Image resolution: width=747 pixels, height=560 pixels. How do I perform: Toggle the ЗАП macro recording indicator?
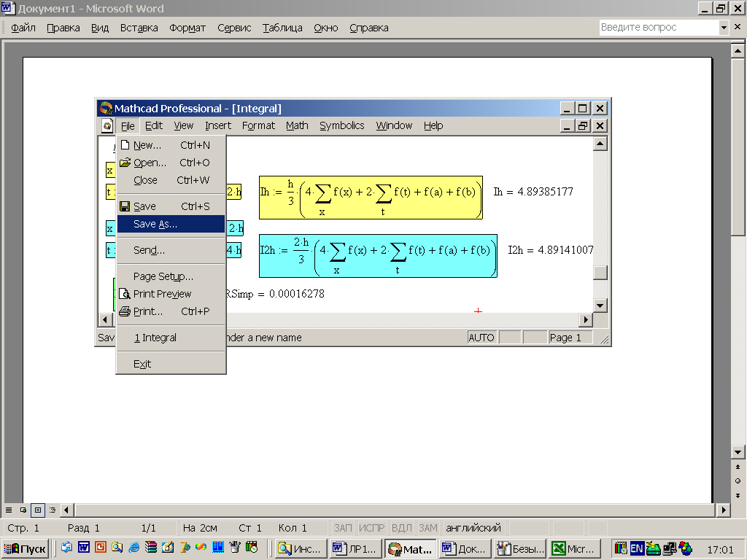tap(343, 528)
